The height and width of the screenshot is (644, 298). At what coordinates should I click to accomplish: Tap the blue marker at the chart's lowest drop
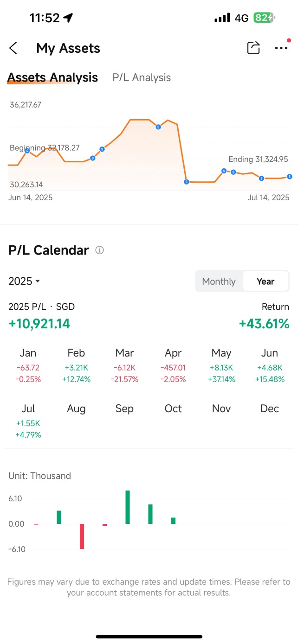(x=186, y=182)
